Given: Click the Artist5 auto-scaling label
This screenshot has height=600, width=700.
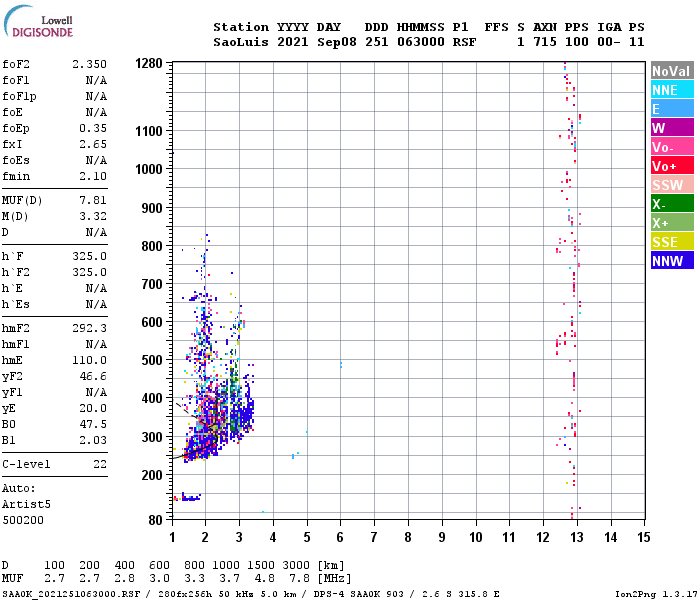Looking at the screenshot, I should click(26, 504).
